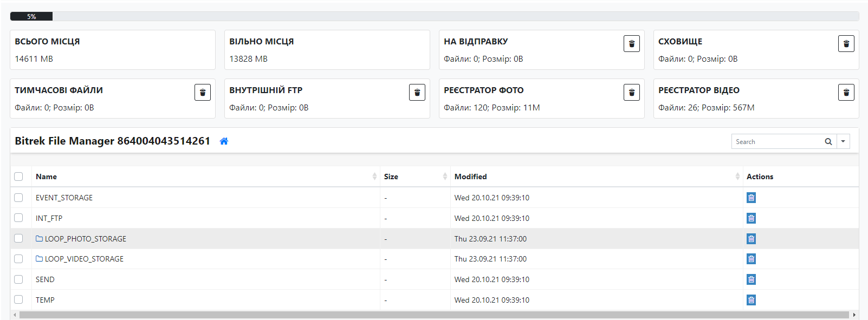
Task: Check the INT_FTP row checkbox
Action: point(19,218)
